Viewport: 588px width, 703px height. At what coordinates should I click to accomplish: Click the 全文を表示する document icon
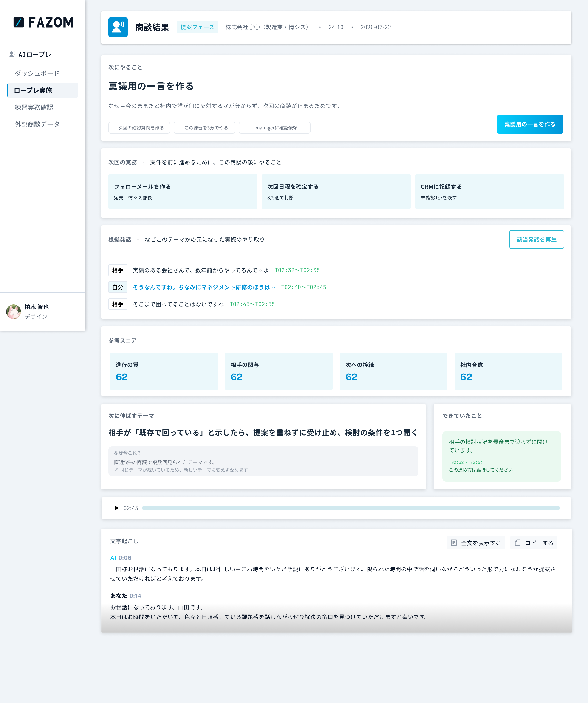click(x=454, y=543)
